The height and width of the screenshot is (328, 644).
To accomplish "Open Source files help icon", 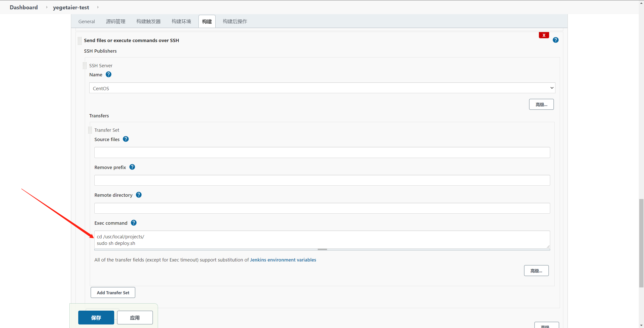I will tap(126, 139).
